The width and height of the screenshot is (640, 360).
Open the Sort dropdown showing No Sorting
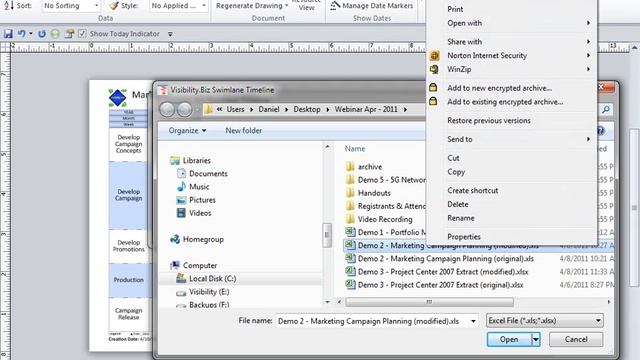71,6
